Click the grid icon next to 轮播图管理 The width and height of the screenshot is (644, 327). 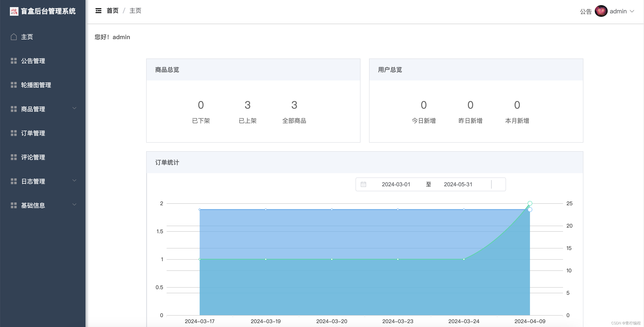click(x=14, y=85)
